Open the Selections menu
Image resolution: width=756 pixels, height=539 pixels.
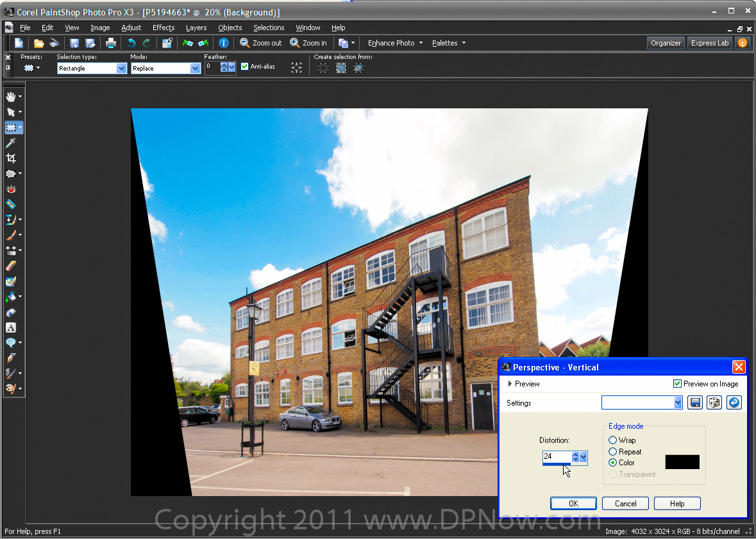pos(269,28)
